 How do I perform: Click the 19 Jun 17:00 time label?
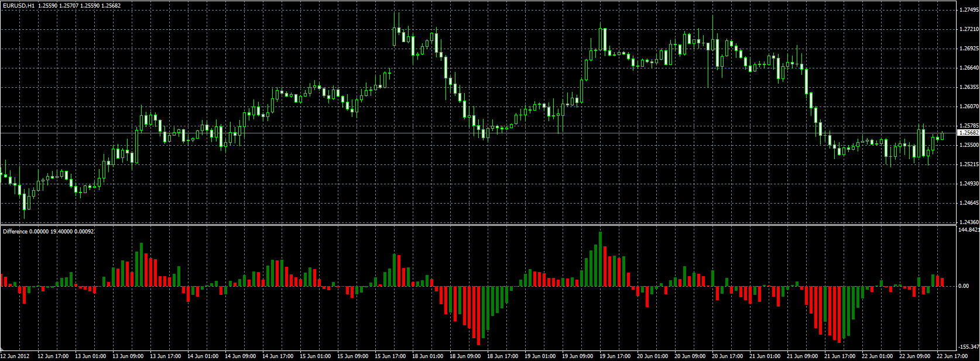[x=615, y=356]
